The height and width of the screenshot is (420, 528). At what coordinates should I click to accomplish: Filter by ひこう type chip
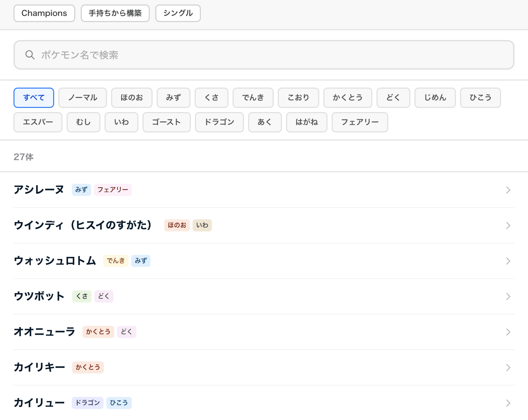[x=480, y=98]
